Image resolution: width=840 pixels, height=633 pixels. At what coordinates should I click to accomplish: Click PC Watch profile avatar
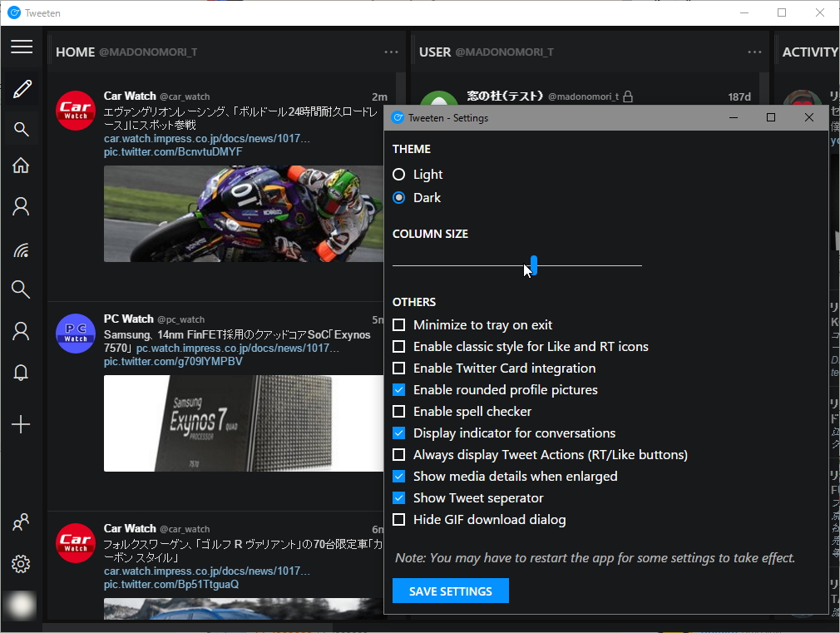point(76,334)
